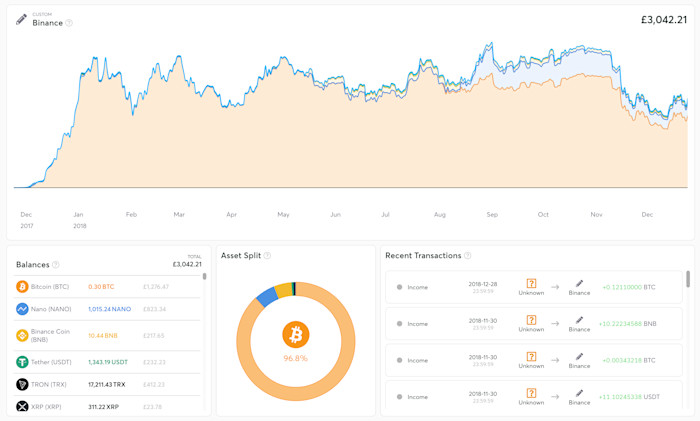Viewport: 700px width, 421px height.
Task: Open the Binance Coin (BNB) balance row
Action: click(107, 335)
